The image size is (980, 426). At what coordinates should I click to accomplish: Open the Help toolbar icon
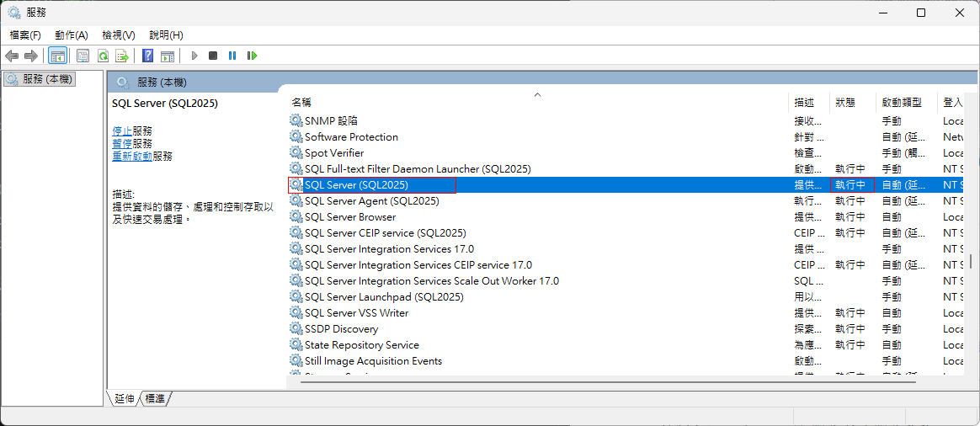click(x=147, y=56)
